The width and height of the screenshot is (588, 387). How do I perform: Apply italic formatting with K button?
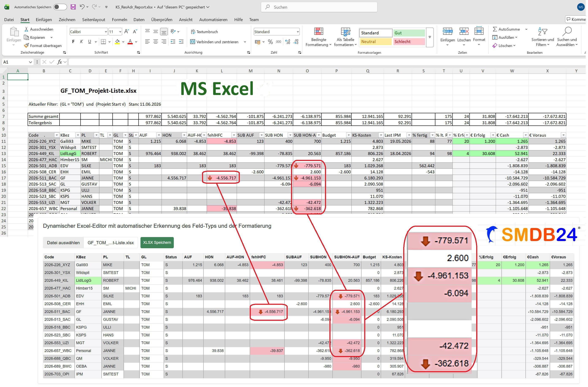(x=81, y=42)
